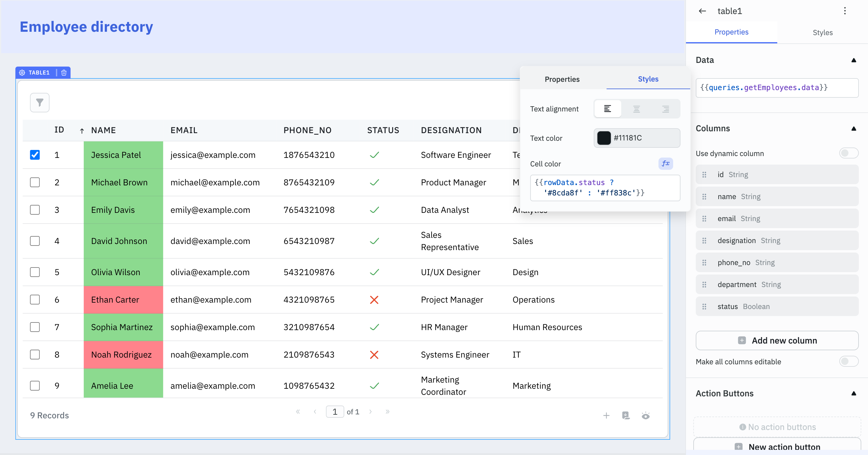Turn on Make all columns editable
Viewport: 868px width, 455px height.
pyautogui.click(x=848, y=361)
